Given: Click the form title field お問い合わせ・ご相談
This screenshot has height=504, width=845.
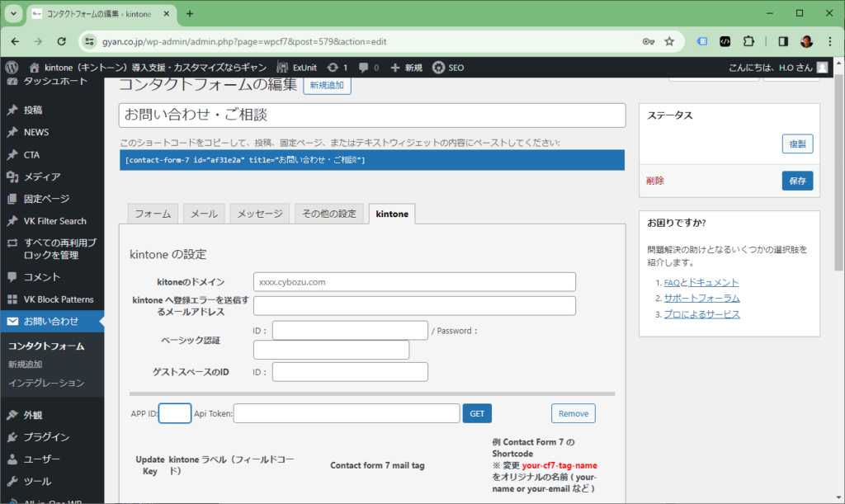Looking at the screenshot, I should [x=372, y=115].
